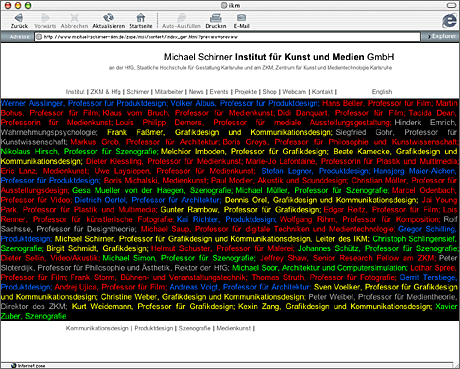Click the Michael Schirner Institut page heading
The width and height of the screenshot is (460, 369).
click(279, 57)
